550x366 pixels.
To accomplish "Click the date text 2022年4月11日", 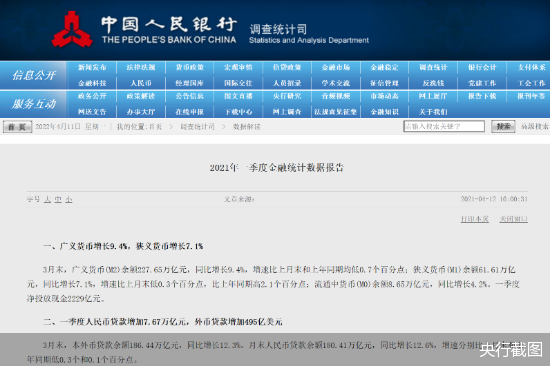I will coord(58,126).
